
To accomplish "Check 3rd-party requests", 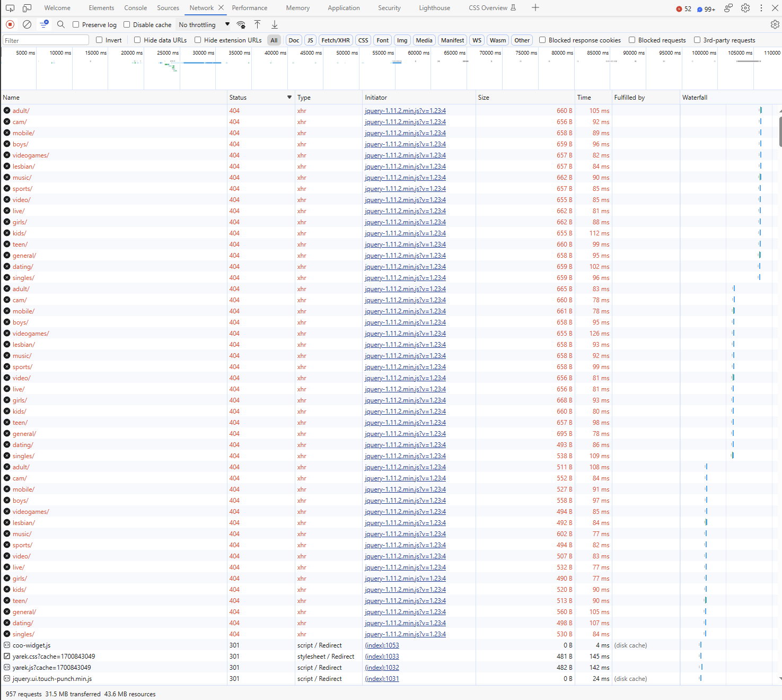I will tap(697, 40).
